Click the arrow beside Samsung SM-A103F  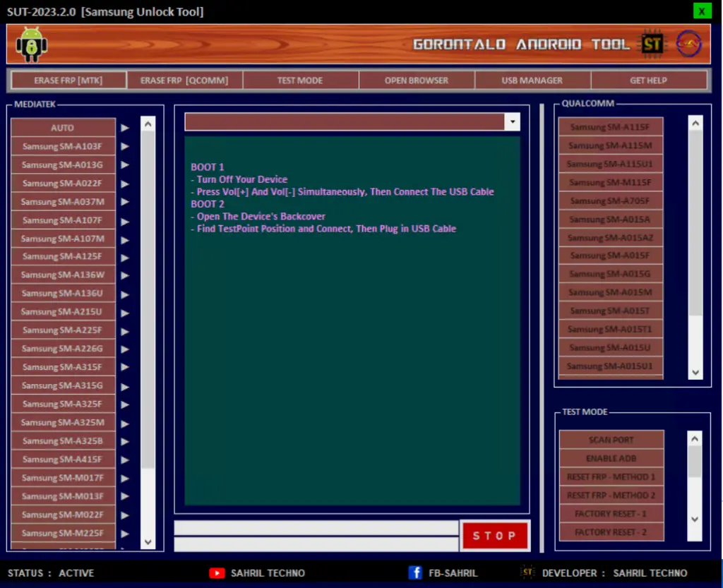125,146
